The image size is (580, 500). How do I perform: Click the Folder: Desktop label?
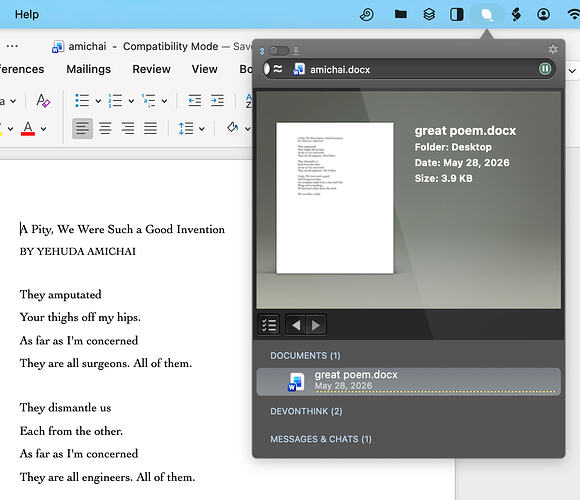[x=453, y=147]
